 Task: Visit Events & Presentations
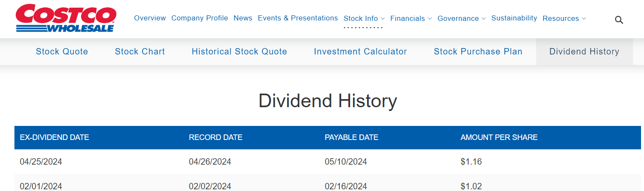[x=298, y=18]
